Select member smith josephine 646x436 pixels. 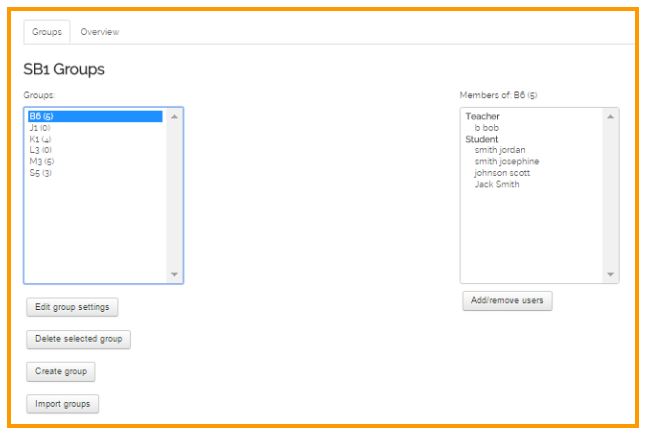507,161
